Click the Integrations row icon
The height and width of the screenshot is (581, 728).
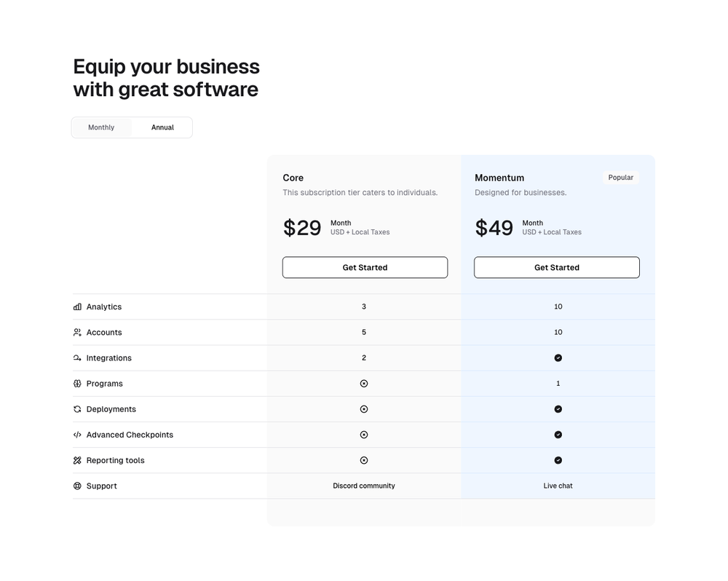[77, 358]
